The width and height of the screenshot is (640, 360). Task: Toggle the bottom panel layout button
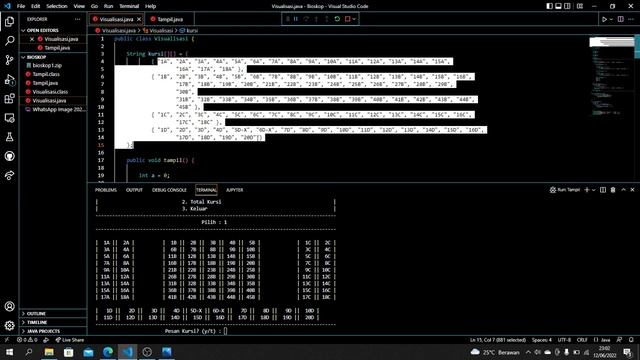coord(558,6)
